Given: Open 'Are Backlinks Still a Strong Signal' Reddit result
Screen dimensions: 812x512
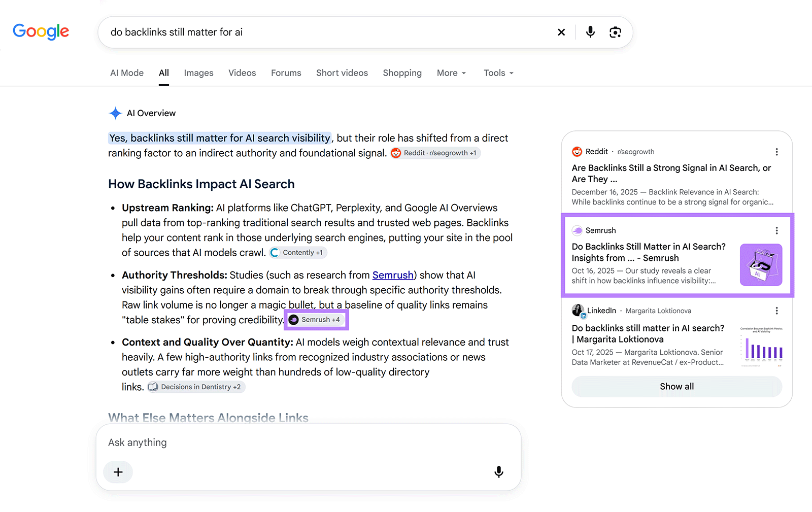Looking at the screenshot, I should (671, 174).
